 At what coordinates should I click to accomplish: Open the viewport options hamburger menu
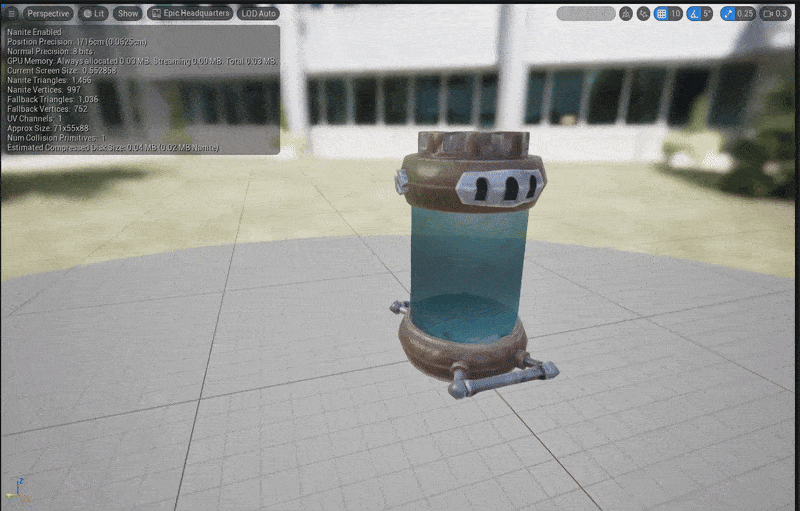pyautogui.click(x=12, y=14)
